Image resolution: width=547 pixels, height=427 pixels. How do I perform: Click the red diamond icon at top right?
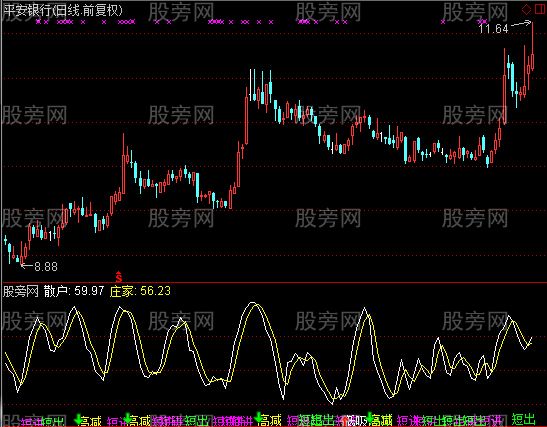[526, 9]
